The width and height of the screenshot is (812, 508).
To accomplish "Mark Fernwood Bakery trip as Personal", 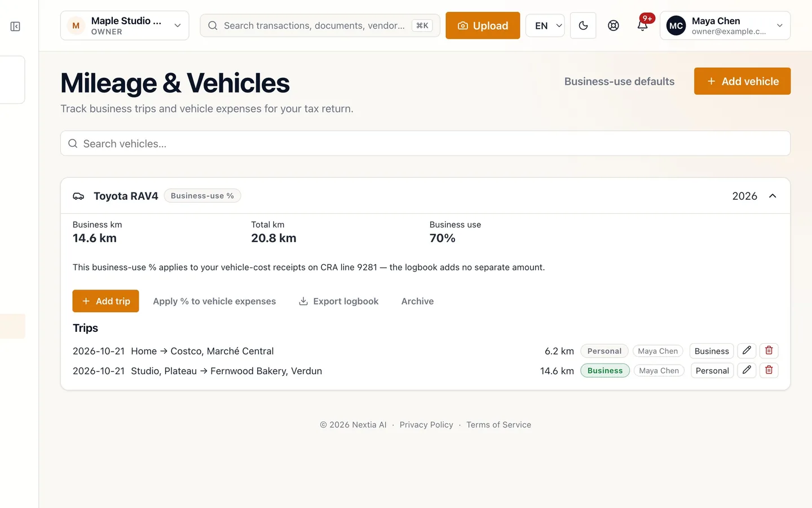I will 712,371.
